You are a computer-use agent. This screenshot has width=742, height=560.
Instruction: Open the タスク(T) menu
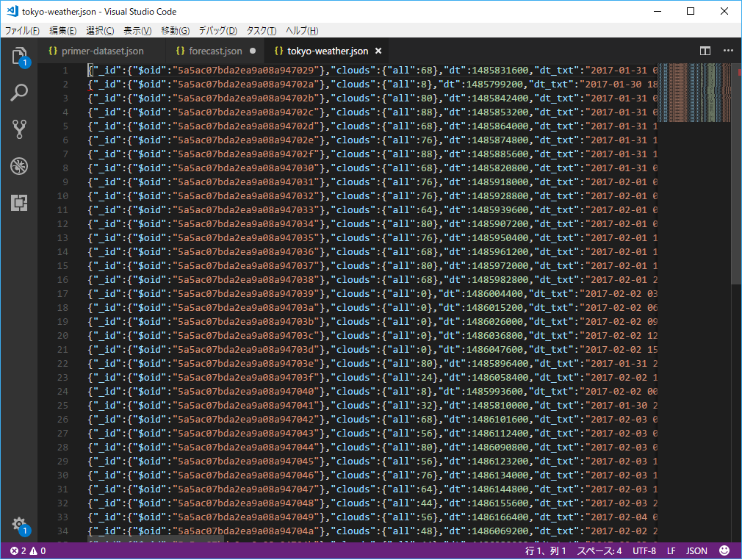click(262, 31)
